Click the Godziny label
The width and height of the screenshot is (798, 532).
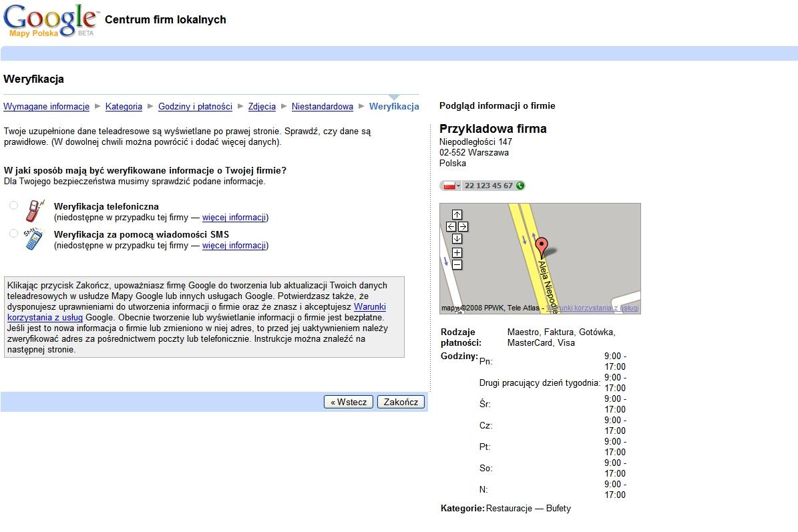click(x=459, y=356)
